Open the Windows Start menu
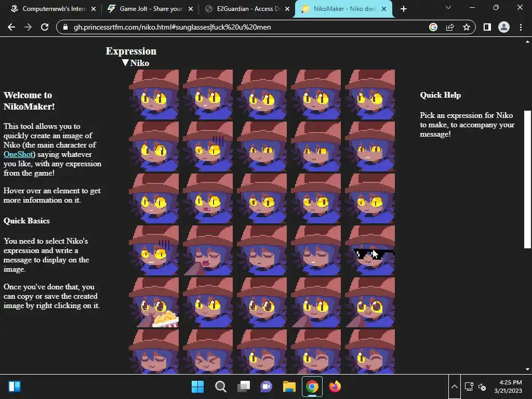This screenshot has width=532, height=399. click(198, 387)
